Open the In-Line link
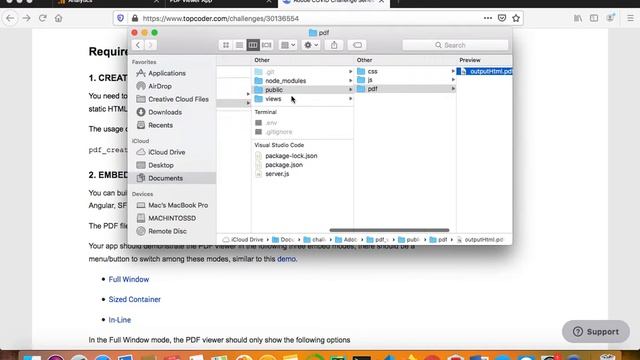This screenshot has width=640, height=360. [x=120, y=320]
